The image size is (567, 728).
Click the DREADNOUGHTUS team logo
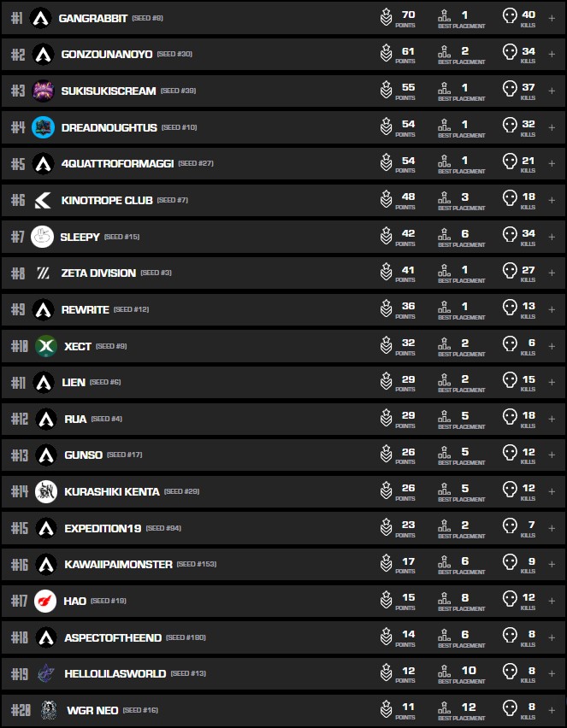click(43, 127)
